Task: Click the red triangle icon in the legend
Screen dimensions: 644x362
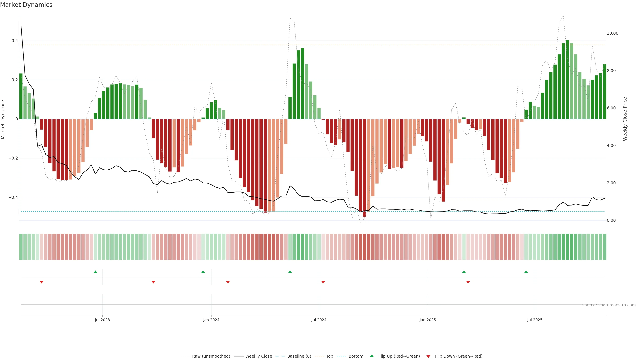Action: pyautogui.click(x=428, y=356)
